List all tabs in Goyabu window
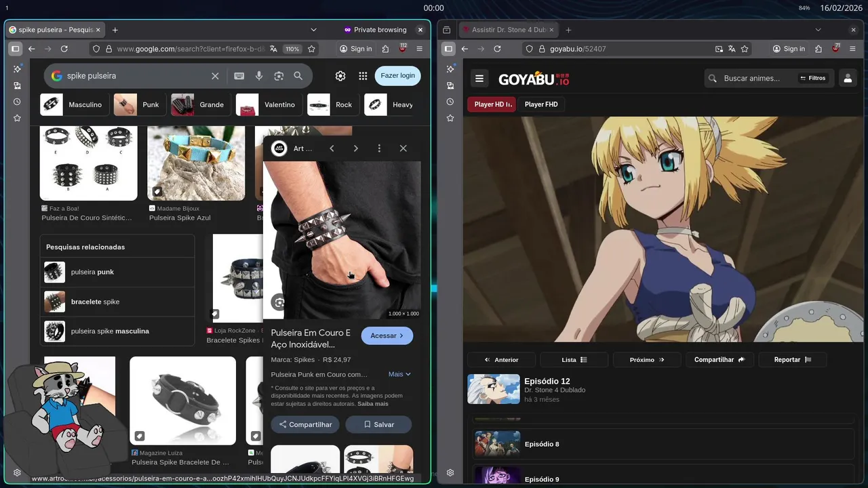This screenshot has width=868, height=488. click(818, 30)
